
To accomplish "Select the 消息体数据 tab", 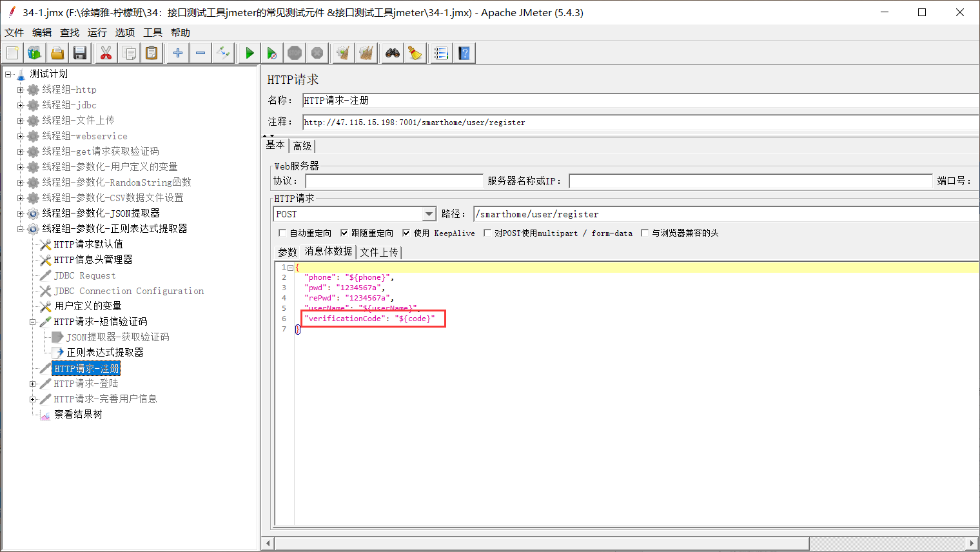I will click(x=329, y=251).
